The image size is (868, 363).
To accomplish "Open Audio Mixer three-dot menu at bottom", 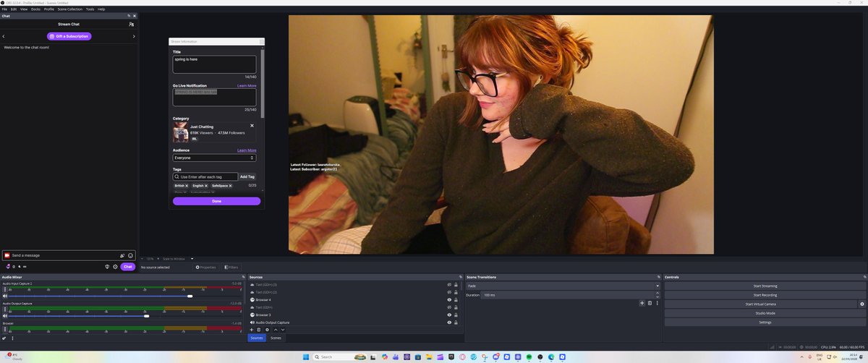I will click(12, 338).
